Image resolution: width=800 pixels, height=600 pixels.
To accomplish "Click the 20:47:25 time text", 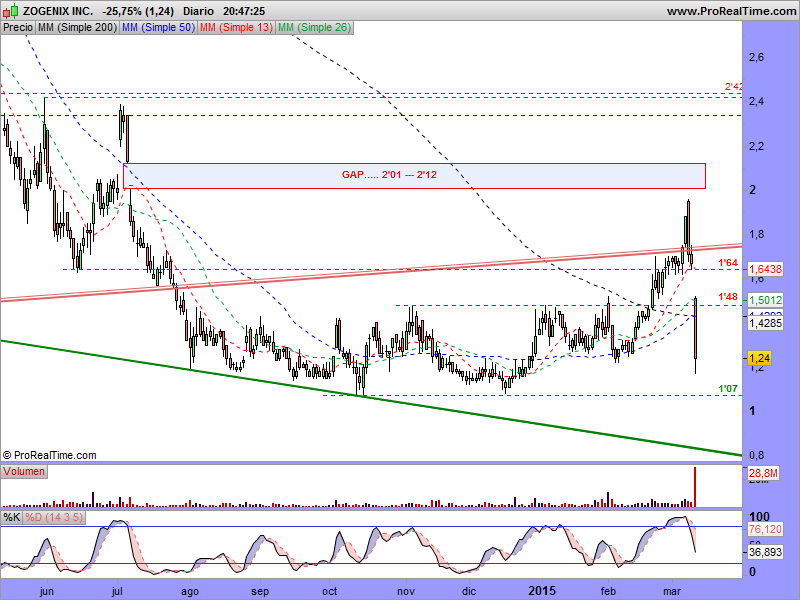I will click(x=244, y=11).
